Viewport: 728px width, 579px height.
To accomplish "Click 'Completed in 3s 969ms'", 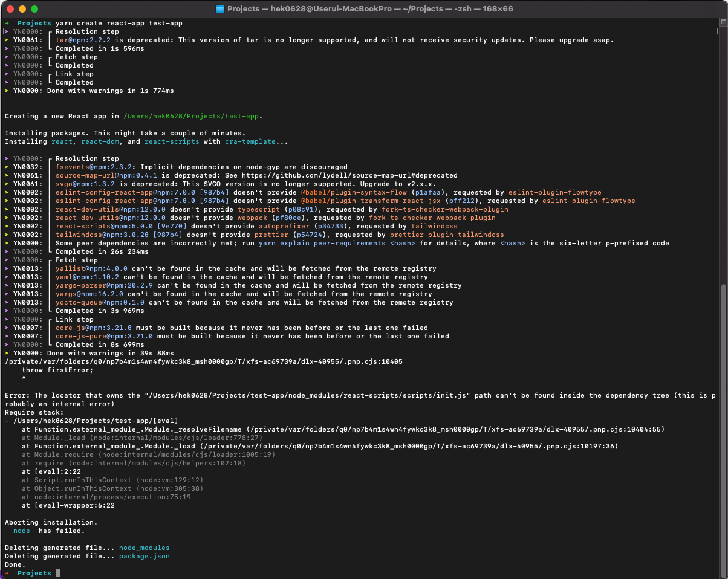I will coord(100,311).
